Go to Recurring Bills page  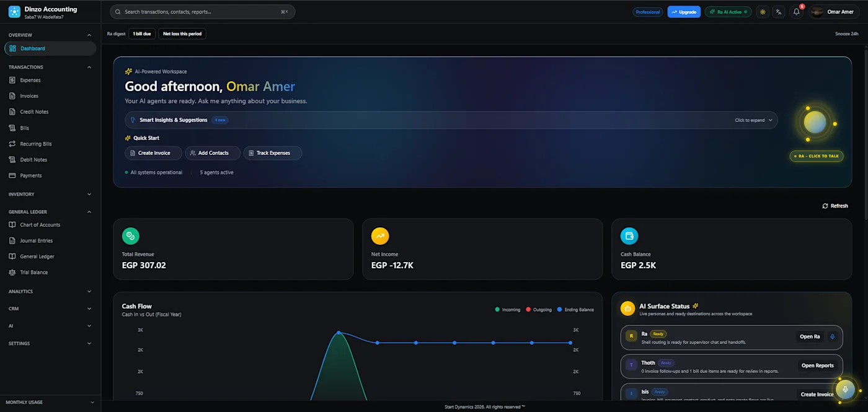click(x=50, y=144)
